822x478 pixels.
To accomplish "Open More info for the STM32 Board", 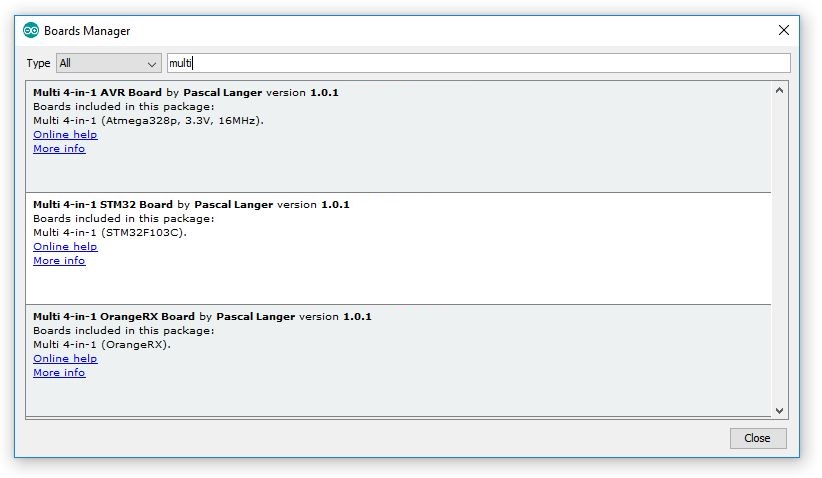I will point(59,261).
